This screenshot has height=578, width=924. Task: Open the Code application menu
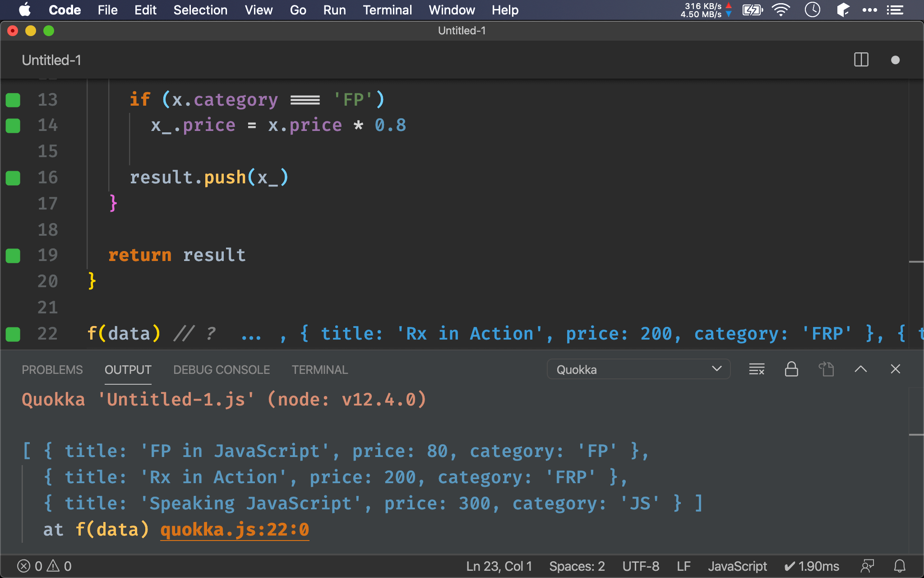pyautogui.click(x=65, y=10)
